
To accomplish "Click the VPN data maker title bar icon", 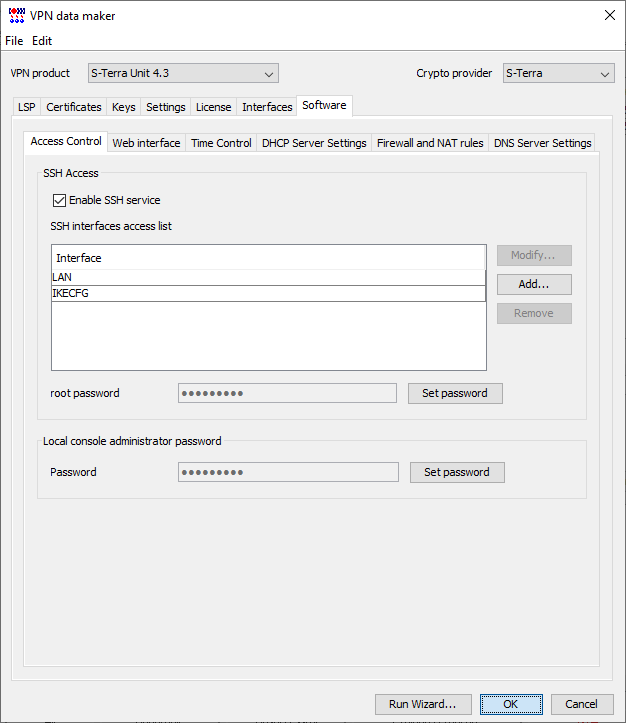I will (x=17, y=15).
